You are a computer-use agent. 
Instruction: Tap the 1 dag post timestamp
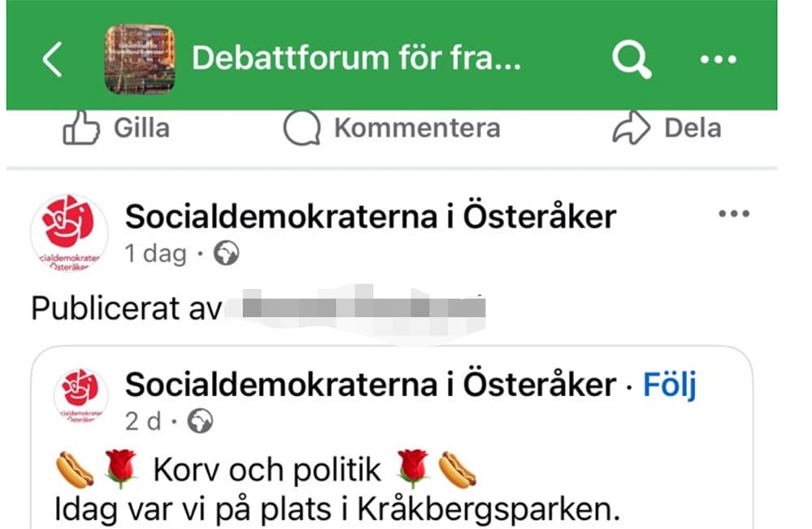pos(155,255)
